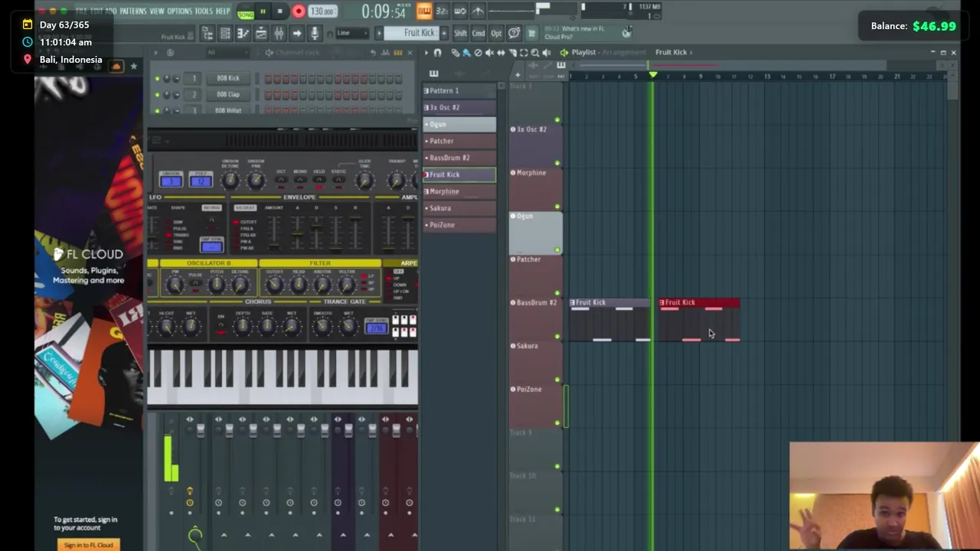This screenshot has width=980, height=551.
Task: Toggle first step of 808 Kick row
Action: pyautogui.click(x=269, y=78)
